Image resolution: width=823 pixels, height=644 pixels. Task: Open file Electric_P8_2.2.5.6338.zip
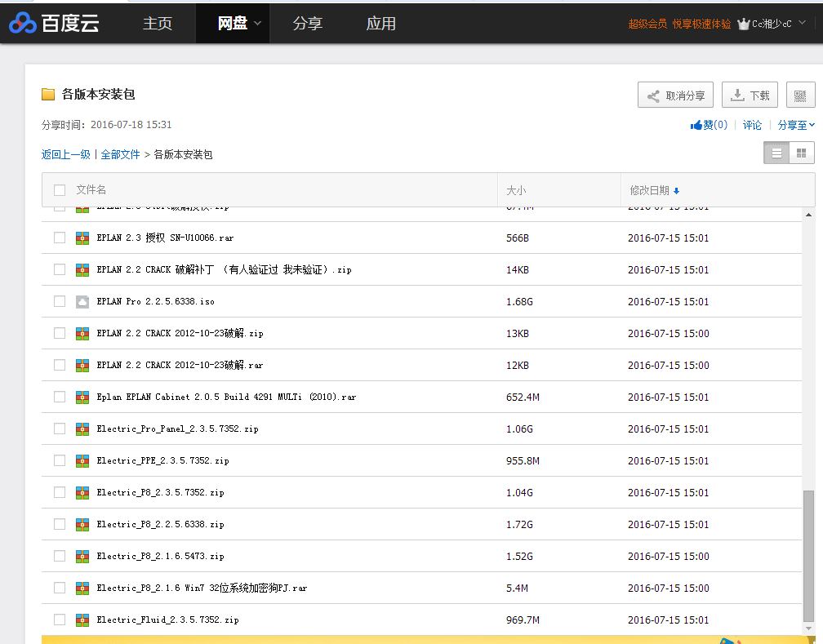[160, 524]
